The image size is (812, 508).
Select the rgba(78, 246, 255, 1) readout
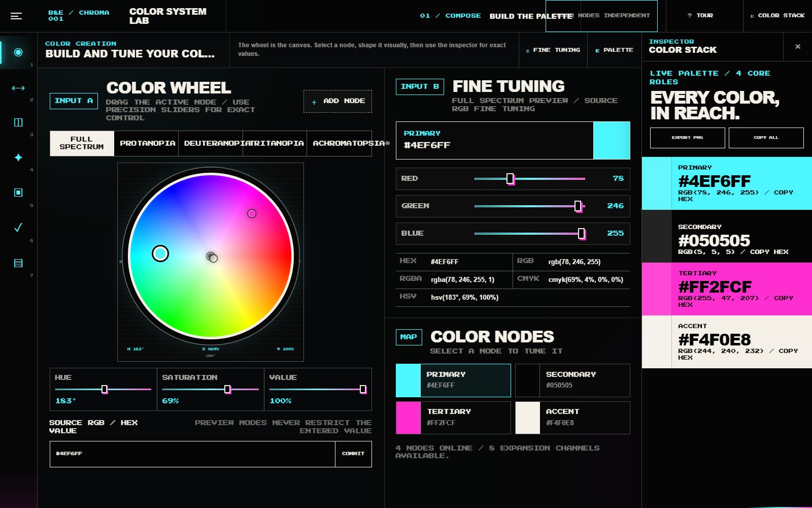[462, 279]
